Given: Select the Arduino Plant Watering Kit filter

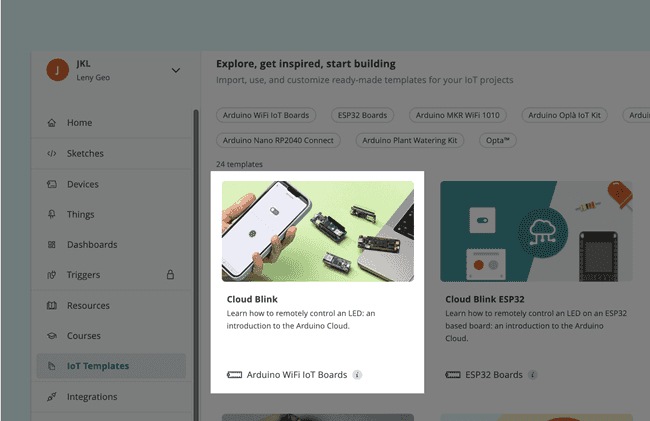Looking at the screenshot, I should point(409,141).
